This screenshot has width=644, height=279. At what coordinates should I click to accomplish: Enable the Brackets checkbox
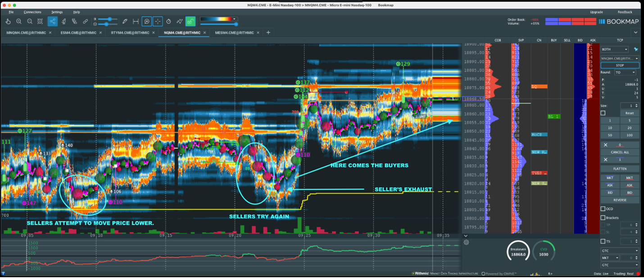[x=603, y=218]
